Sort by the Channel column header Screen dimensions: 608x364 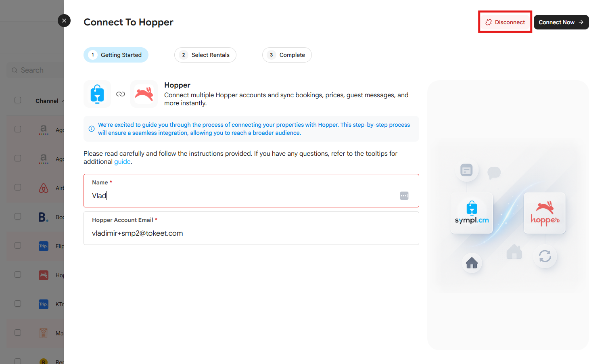47,101
